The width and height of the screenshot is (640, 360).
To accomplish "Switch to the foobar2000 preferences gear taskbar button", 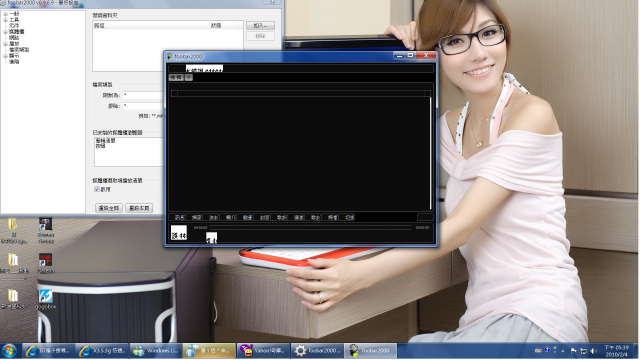I will [317, 351].
